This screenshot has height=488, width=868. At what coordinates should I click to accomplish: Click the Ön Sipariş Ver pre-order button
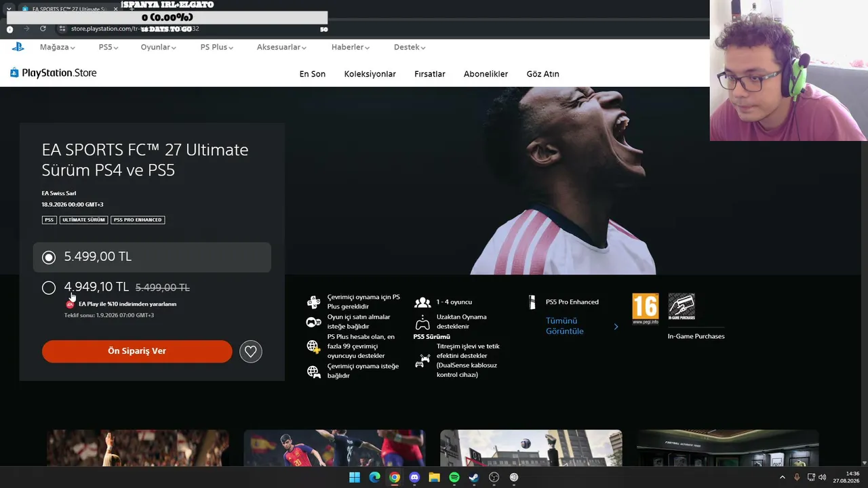[137, 351]
